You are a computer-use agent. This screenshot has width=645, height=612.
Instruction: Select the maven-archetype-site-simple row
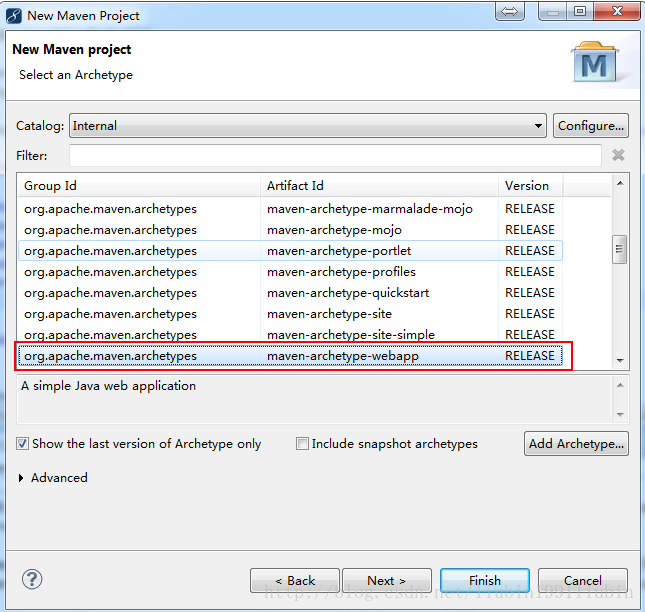pyautogui.click(x=290, y=335)
